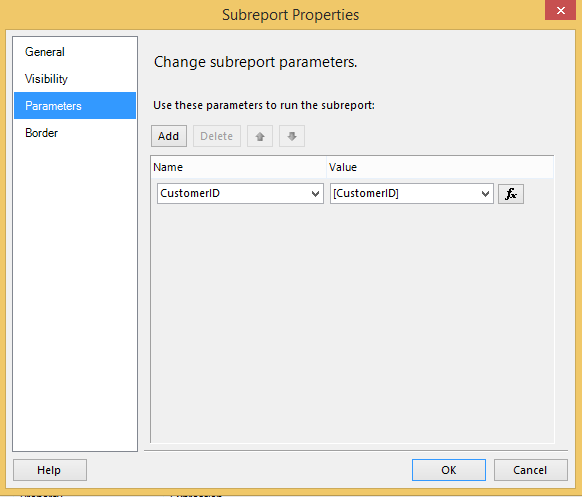
Task: Select the Parameters page
Action: [75, 106]
